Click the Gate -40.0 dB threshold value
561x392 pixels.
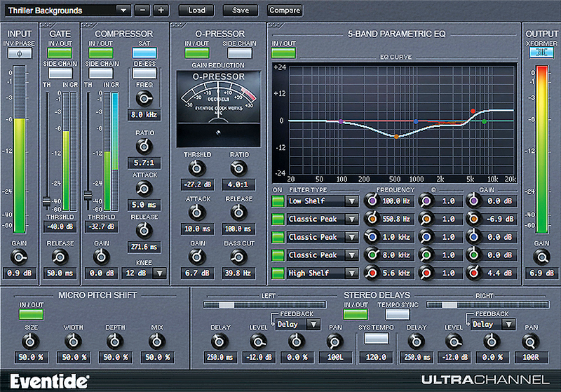click(60, 227)
